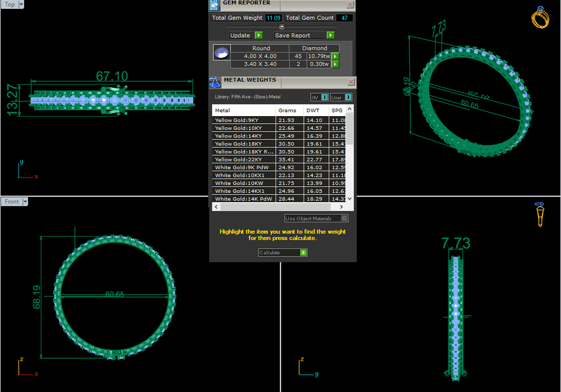Select the White Gold:14KX1 row
Viewport: 561px width, 392px height.
pos(279,191)
